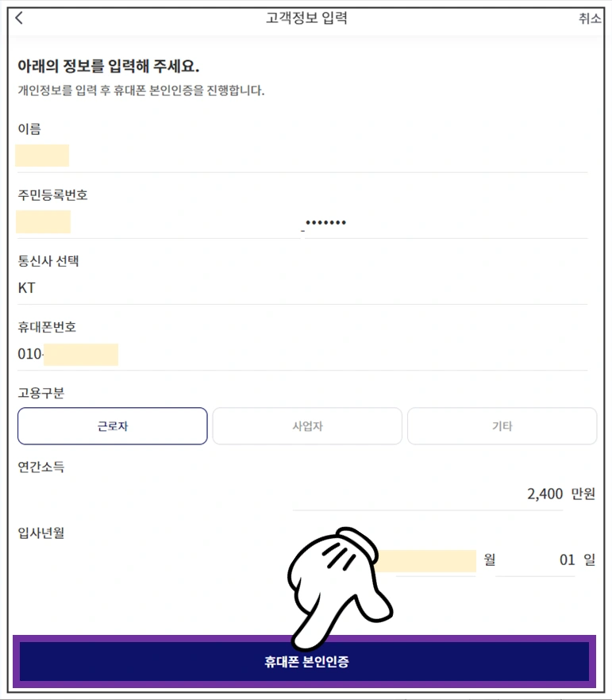Image resolution: width=612 pixels, height=700 pixels.
Task: Click the 고용구분 section label
Action: pos(40,392)
